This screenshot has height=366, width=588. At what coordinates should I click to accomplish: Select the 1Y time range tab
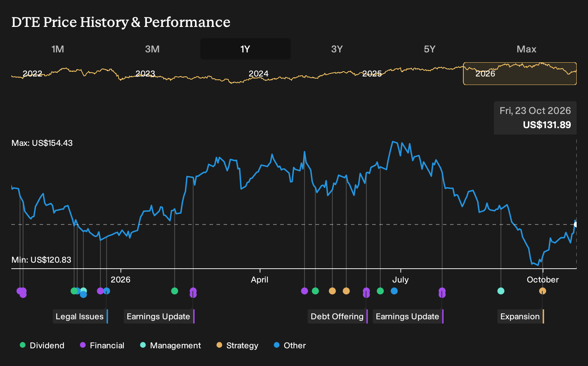click(246, 49)
